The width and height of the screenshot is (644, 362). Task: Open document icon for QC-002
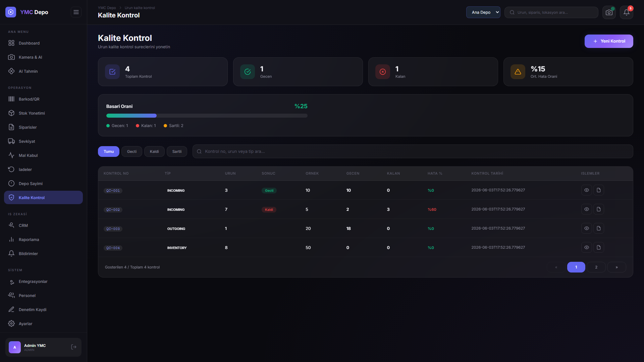tap(599, 209)
